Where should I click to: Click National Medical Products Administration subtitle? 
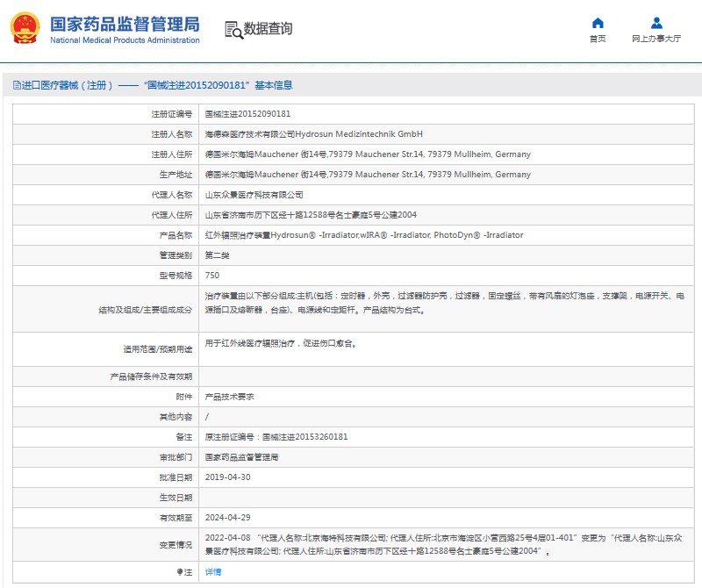click(125, 40)
